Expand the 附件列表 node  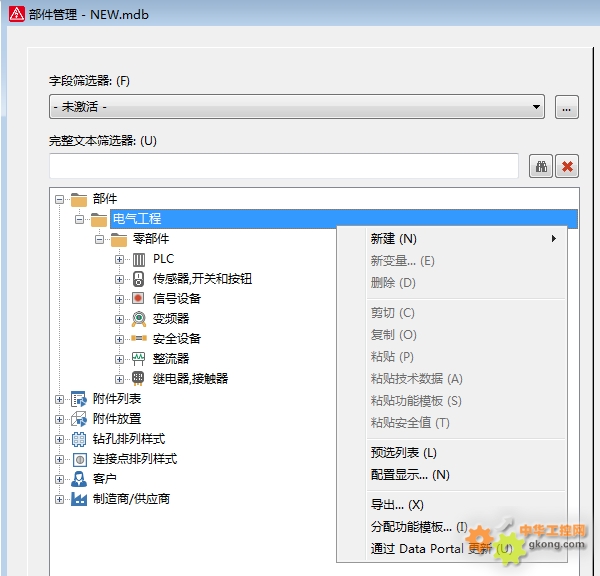tap(59, 400)
